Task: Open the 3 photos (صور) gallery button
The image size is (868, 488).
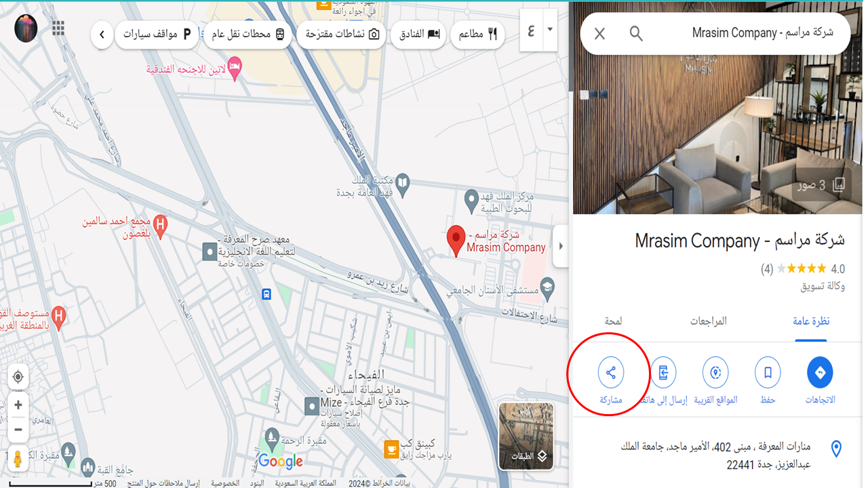Action: [821, 185]
